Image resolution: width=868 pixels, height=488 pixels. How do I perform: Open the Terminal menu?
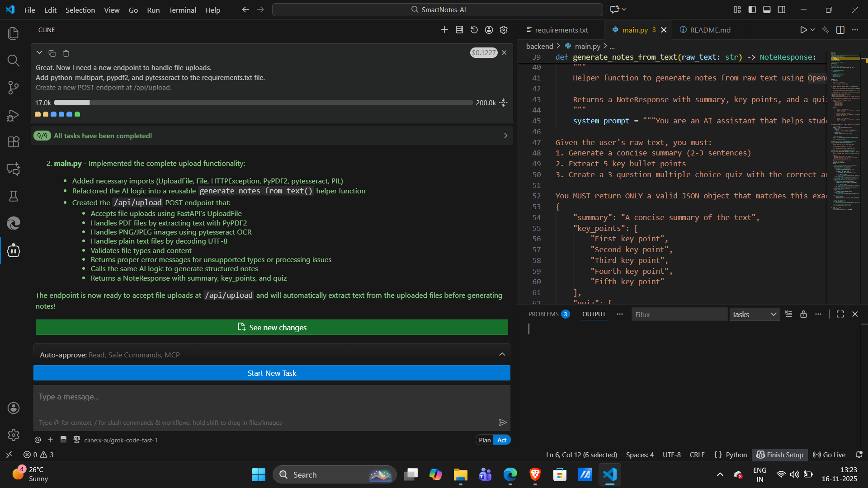click(182, 10)
